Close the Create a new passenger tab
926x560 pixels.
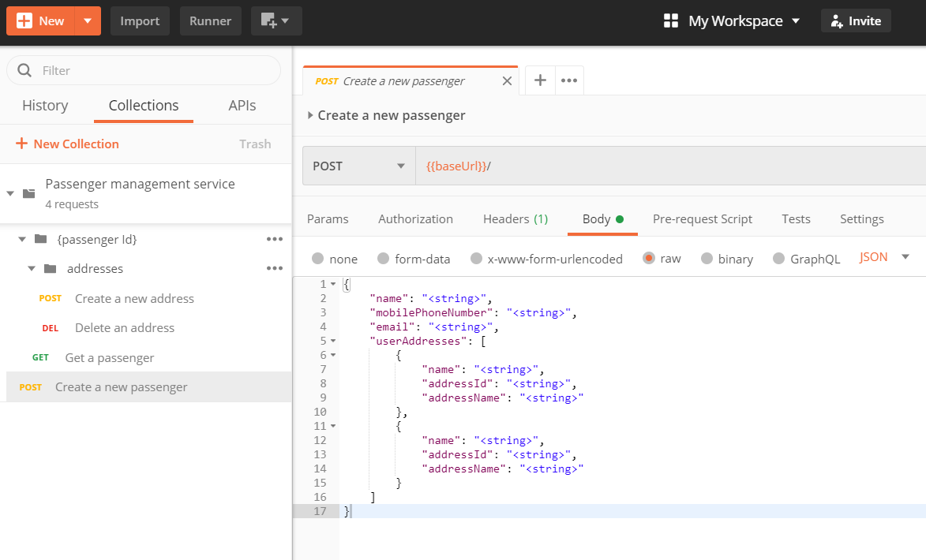pos(507,80)
